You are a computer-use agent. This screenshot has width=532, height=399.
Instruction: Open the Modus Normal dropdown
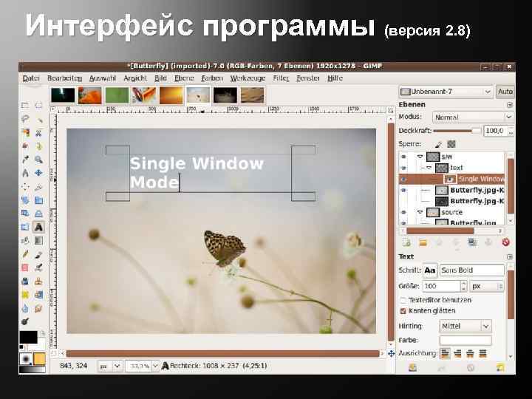(x=472, y=117)
